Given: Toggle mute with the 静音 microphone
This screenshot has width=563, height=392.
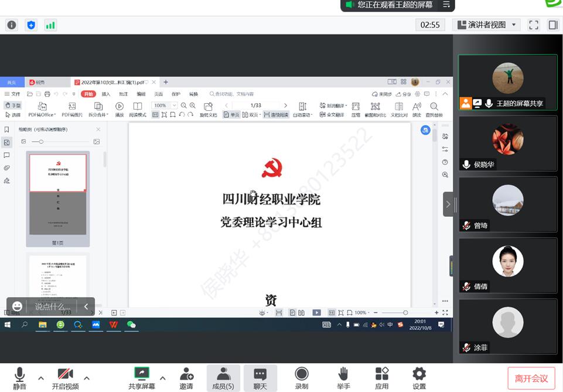Looking at the screenshot, I should pos(20,377).
